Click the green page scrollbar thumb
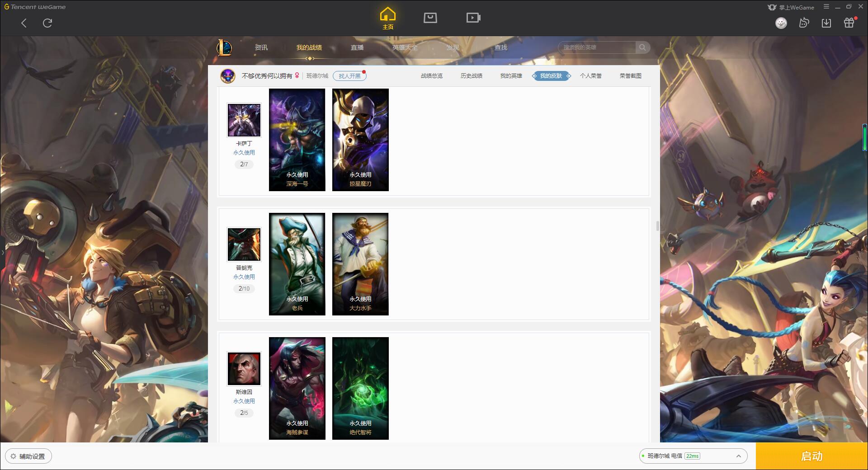868x470 pixels. tap(864, 138)
